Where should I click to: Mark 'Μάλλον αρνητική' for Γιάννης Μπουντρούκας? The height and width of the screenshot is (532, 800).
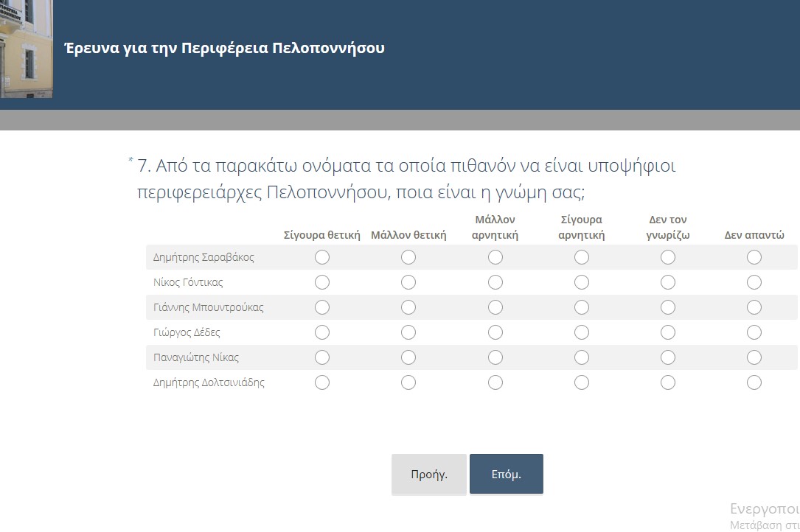tap(495, 307)
